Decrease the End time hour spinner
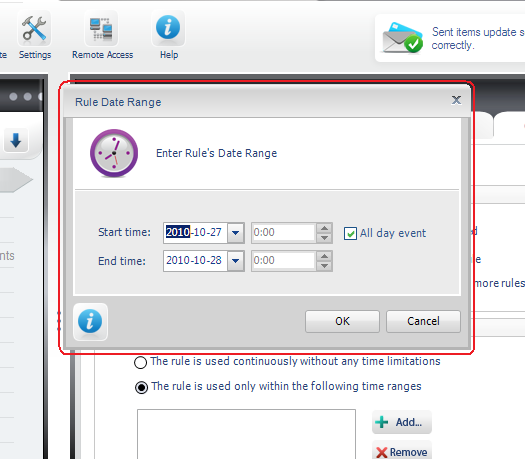525x459 pixels. click(x=324, y=266)
